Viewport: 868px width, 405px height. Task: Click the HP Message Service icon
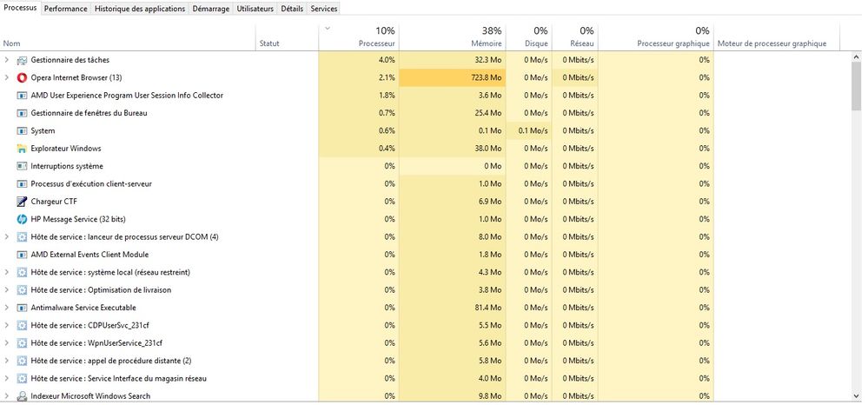click(22, 219)
